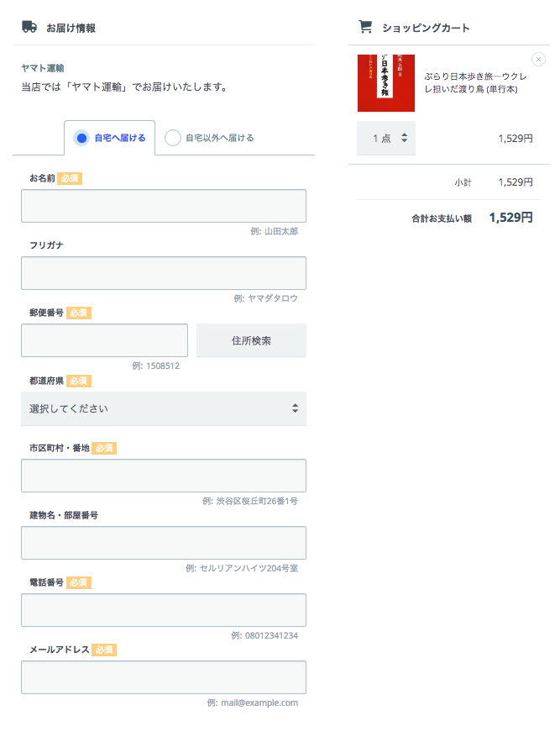Focus the 建物名・部屋番号 input field
Image resolution: width=560 pixels, height=742 pixels.
(x=164, y=543)
